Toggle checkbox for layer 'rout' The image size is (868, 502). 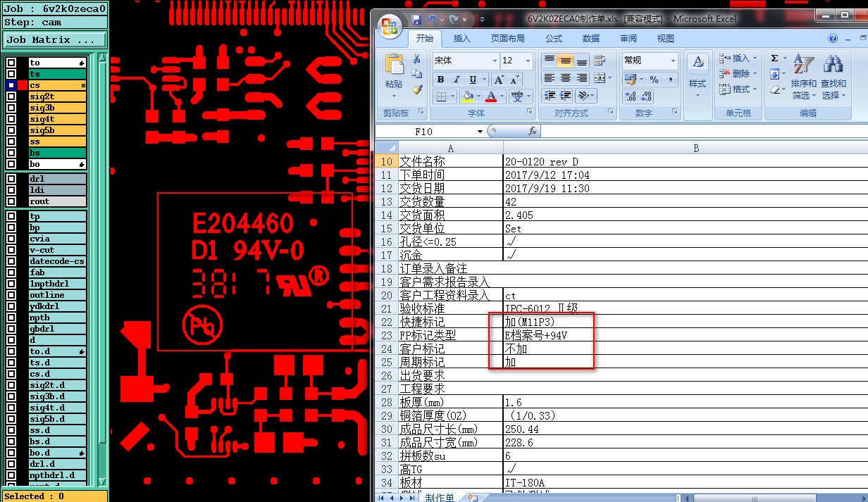coord(11,201)
